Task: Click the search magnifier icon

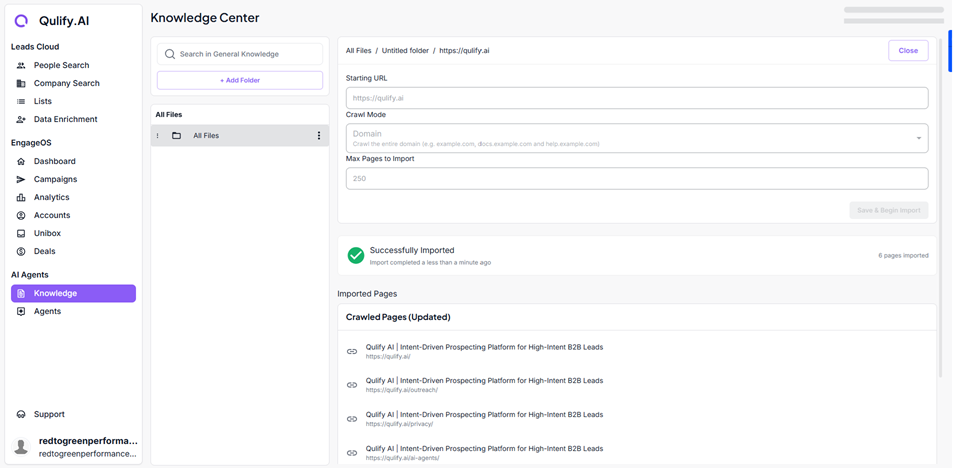Action: tap(170, 54)
